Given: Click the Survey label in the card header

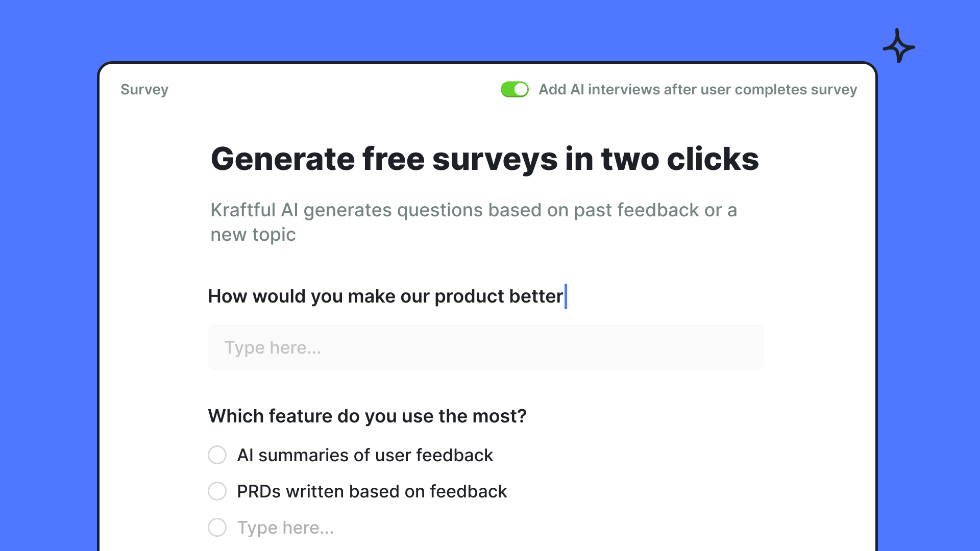Looking at the screenshot, I should click(x=144, y=89).
